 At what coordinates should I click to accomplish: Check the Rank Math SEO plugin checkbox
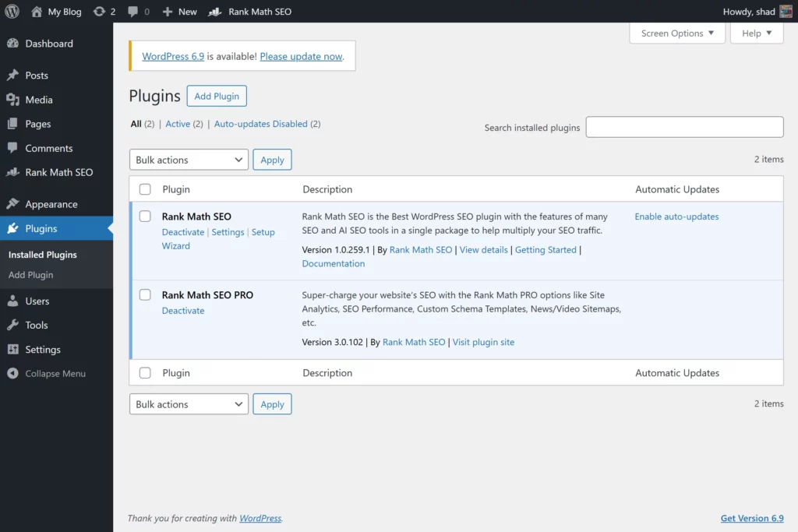(x=145, y=217)
